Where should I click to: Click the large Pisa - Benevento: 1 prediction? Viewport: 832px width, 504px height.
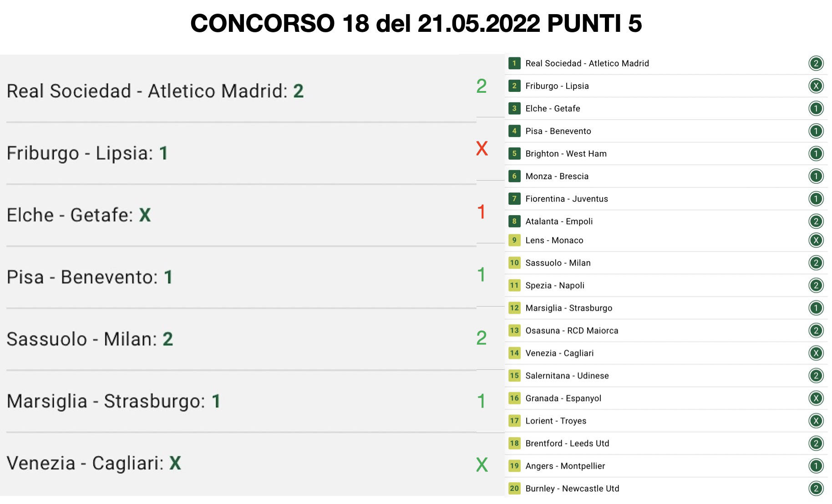coord(90,277)
